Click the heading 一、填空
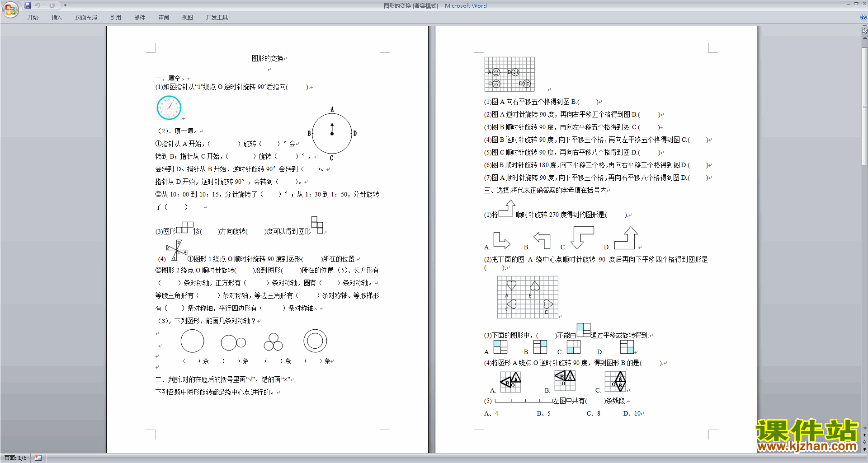The width and height of the screenshot is (868, 463). 170,78
